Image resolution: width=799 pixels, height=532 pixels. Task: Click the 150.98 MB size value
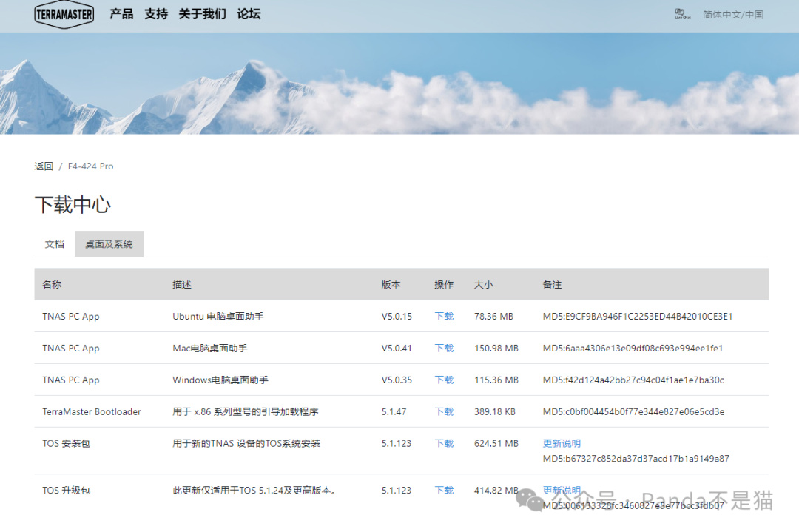click(x=496, y=348)
